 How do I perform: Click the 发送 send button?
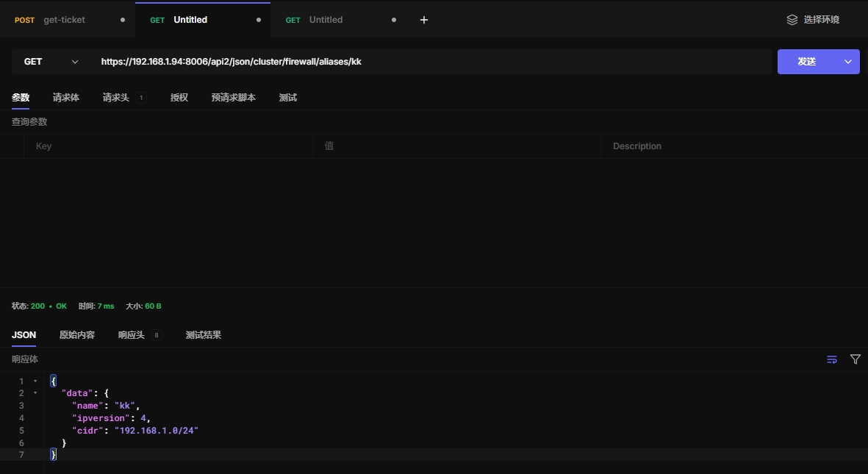coord(807,62)
